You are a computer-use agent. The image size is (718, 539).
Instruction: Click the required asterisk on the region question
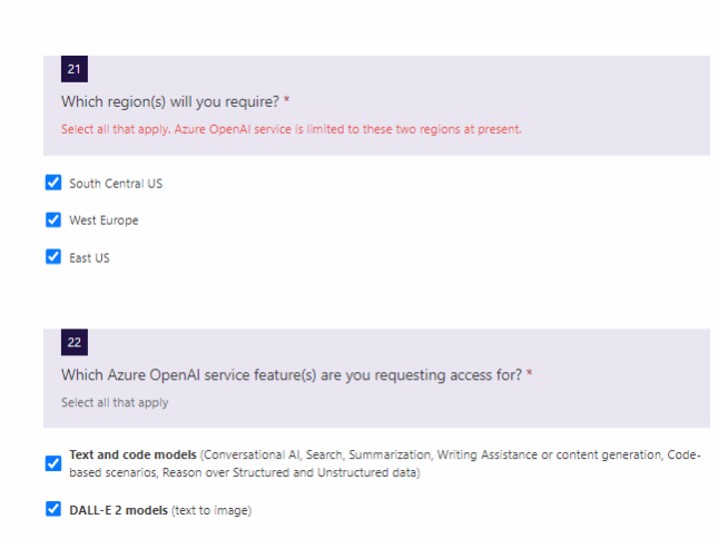point(287,101)
